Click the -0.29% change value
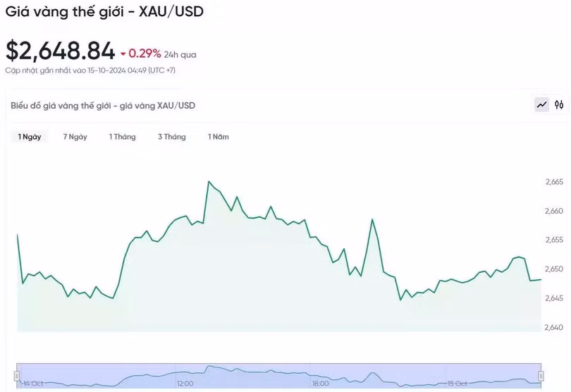The width and height of the screenshot is (571, 392). [145, 54]
